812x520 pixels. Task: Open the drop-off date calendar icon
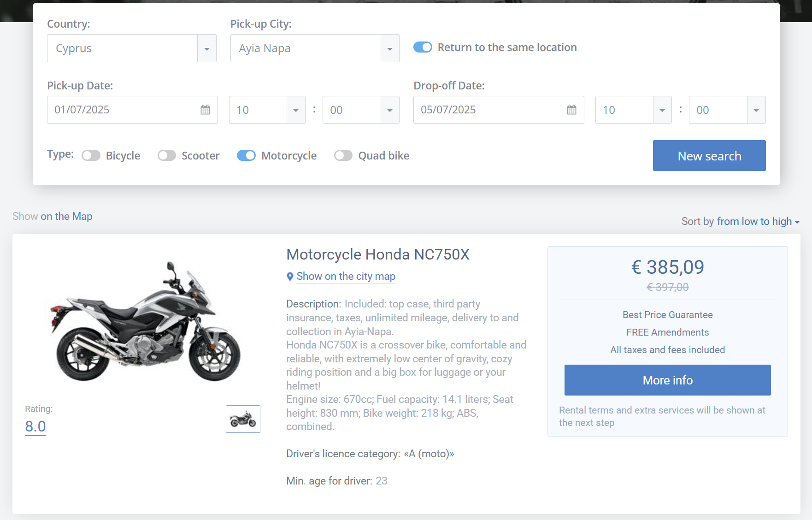click(x=571, y=110)
